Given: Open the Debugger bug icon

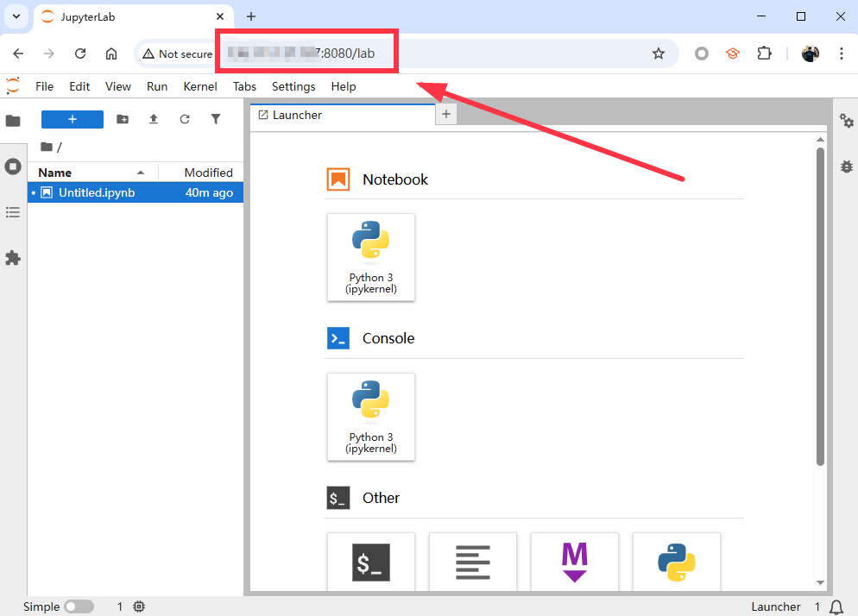Looking at the screenshot, I should 847,167.
